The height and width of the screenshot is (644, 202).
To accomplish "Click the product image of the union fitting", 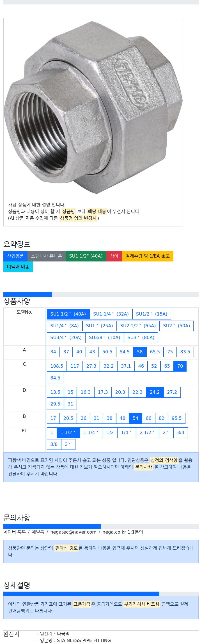I will (x=93, y=108).
